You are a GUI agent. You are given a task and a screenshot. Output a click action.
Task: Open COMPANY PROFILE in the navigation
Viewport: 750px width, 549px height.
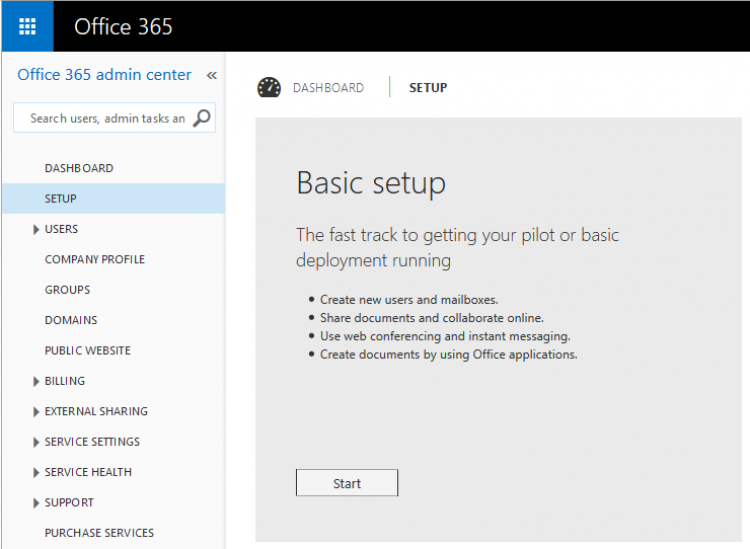coord(95,259)
